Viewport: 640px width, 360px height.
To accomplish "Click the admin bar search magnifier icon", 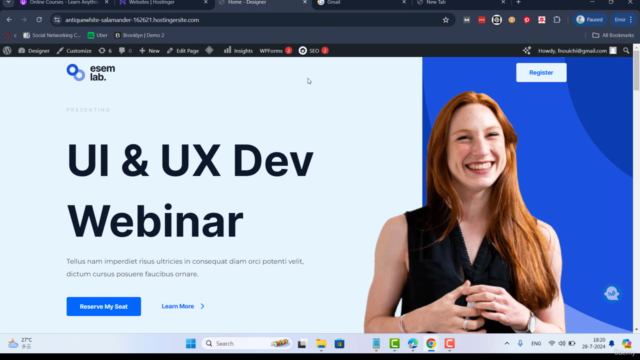I will (626, 51).
